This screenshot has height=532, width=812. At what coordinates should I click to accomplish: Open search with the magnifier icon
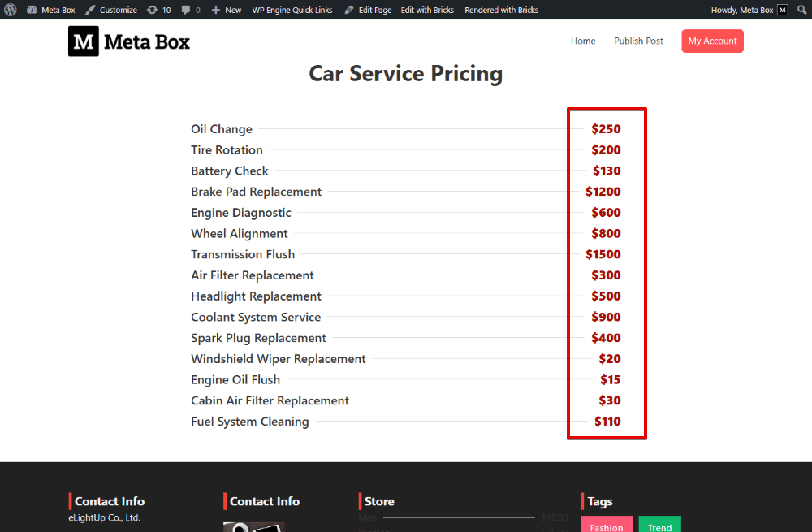[x=801, y=9]
